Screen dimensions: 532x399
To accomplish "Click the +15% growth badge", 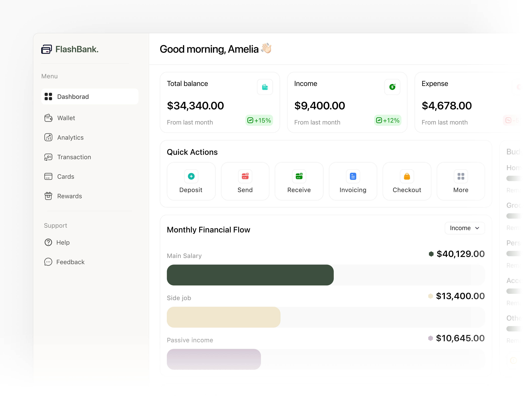I will pyautogui.click(x=259, y=120).
